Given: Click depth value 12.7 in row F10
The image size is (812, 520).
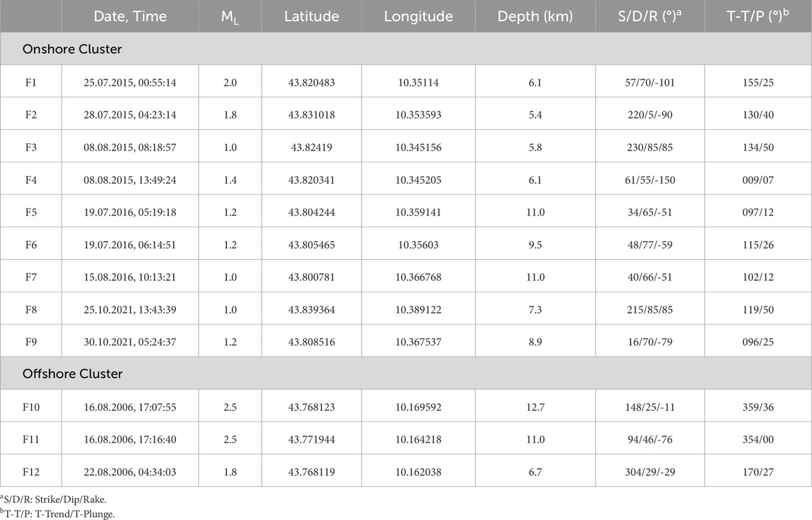Looking at the screenshot, I should pyautogui.click(x=535, y=408).
